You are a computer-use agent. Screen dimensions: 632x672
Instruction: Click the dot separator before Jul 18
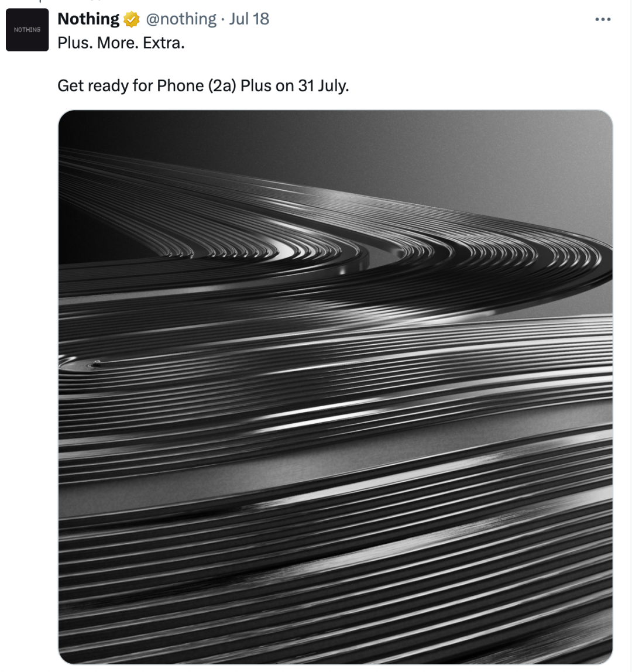[223, 20]
